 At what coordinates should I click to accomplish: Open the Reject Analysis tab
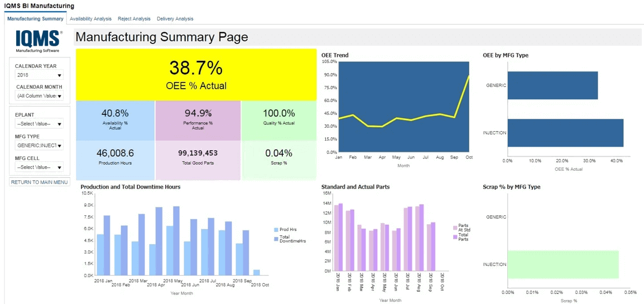(134, 19)
